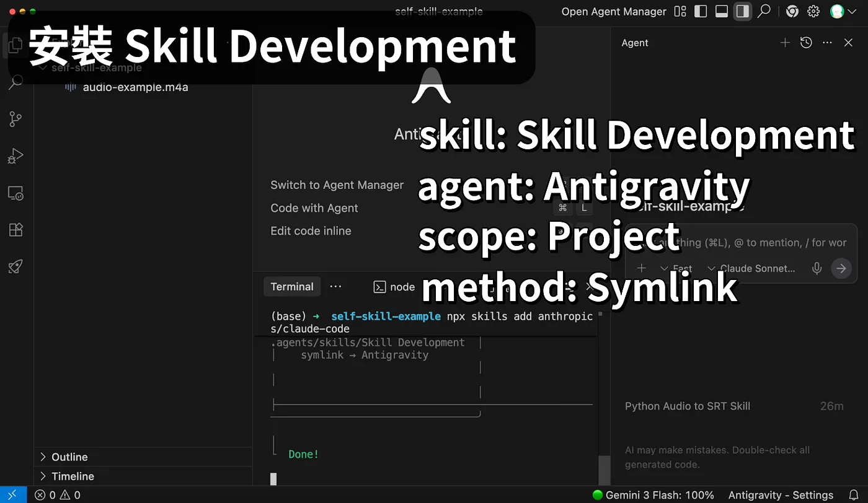
Task: Send the agent message with arrow button
Action: tap(841, 268)
